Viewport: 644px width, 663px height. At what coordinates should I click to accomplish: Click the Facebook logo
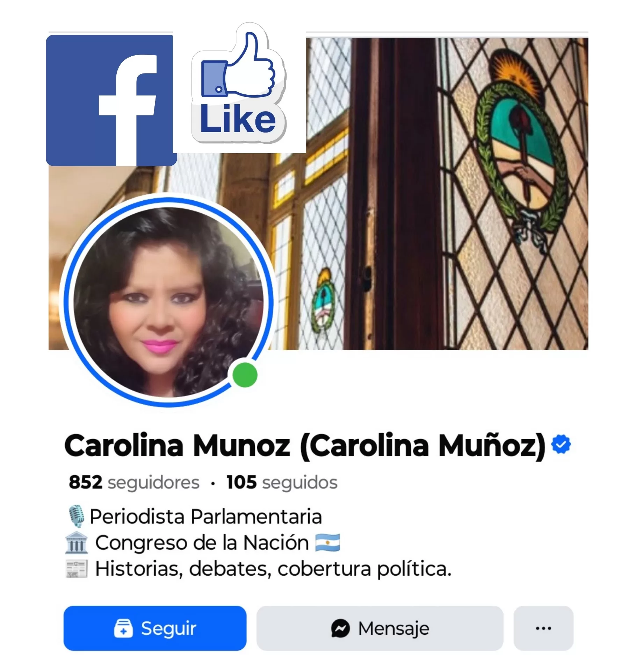111,100
